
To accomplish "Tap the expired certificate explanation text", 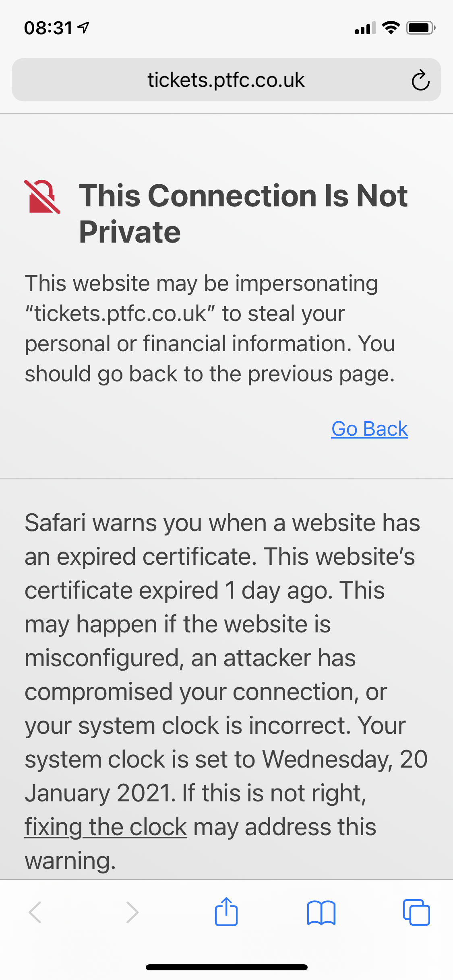I will pyautogui.click(x=225, y=692).
